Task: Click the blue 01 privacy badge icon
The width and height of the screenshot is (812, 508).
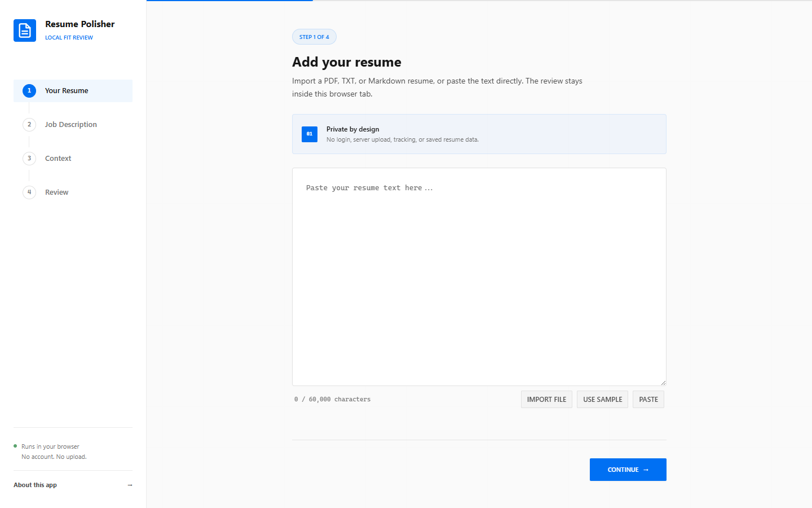Action: [x=310, y=134]
